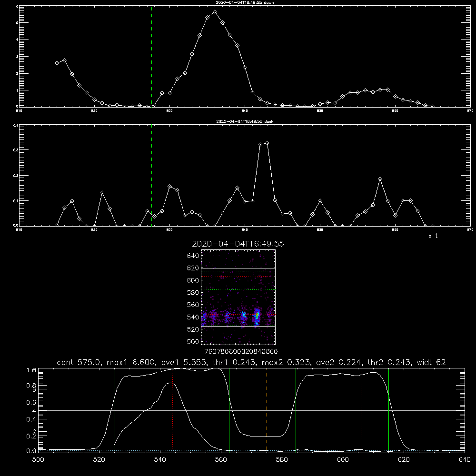Click the heatmap y-axis label 640
Screen dimensions: 476x476
click(x=193, y=256)
